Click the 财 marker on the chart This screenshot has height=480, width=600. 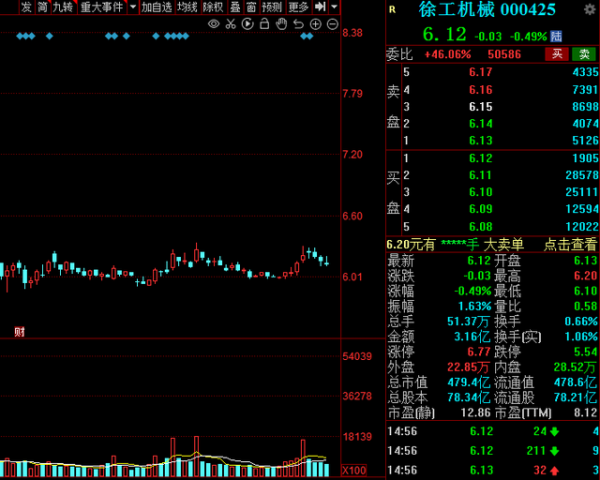click(18, 331)
